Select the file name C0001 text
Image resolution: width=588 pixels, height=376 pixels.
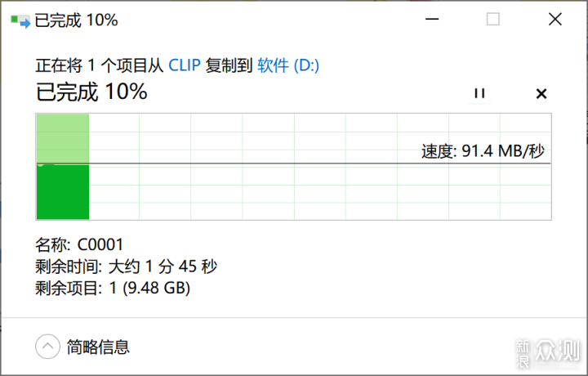100,244
